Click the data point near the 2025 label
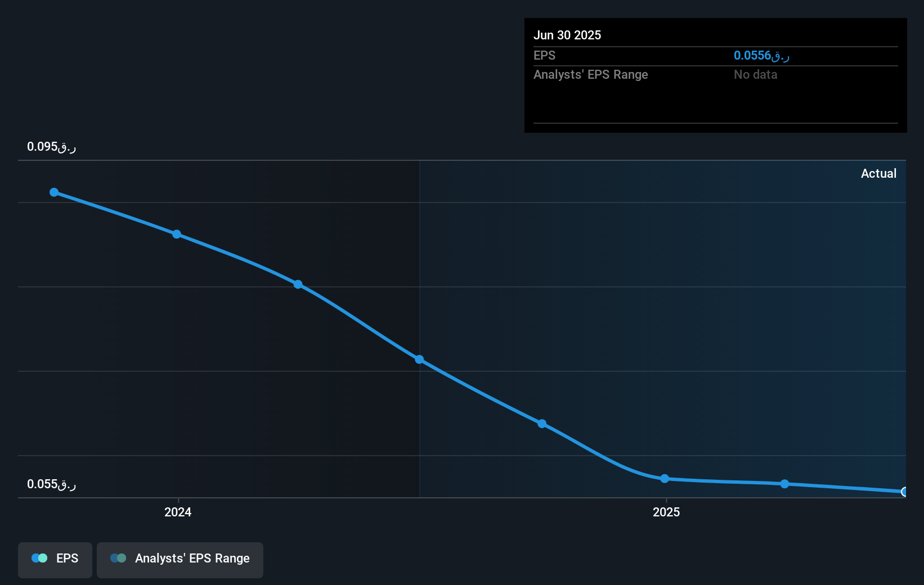Image resolution: width=924 pixels, height=585 pixels. (x=665, y=479)
